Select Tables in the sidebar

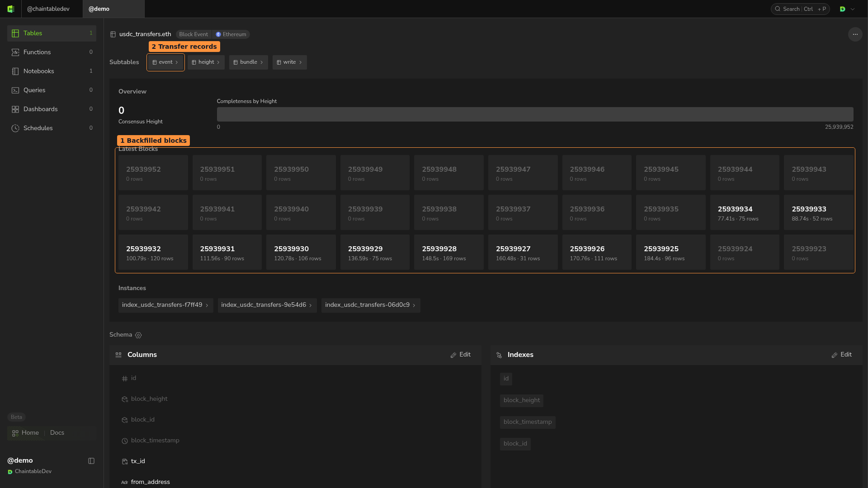tap(52, 33)
